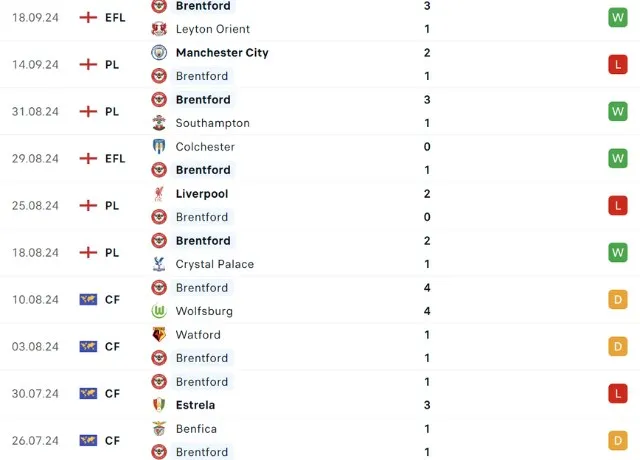Click the Benfica club crest
The width and height of the screenshot is (640, 460).
[x=159, y=429]
